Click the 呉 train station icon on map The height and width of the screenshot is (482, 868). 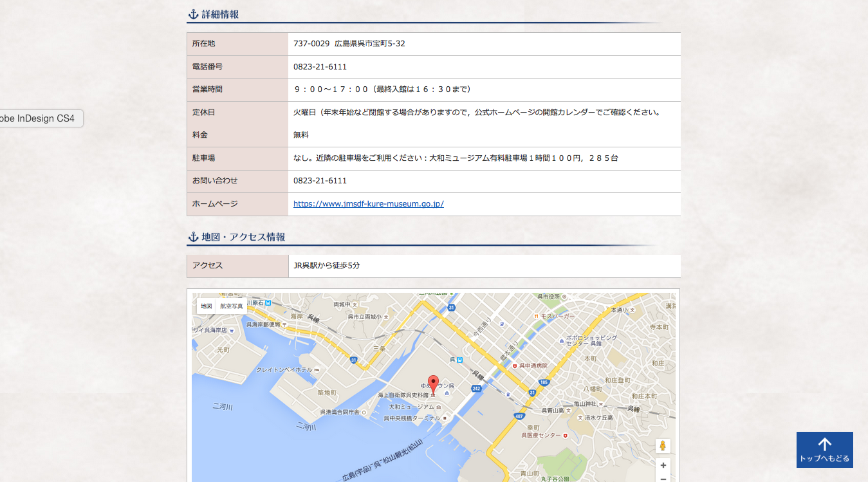[459, 360]
